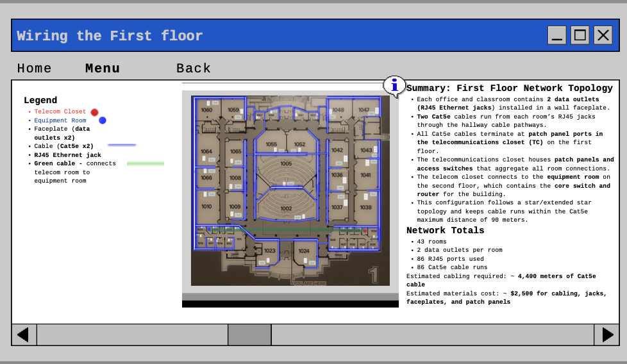This screenshot has width=627, height=364.
Task: Open the Home menu item
Action: pyautogui.click(x=35, y=69)
